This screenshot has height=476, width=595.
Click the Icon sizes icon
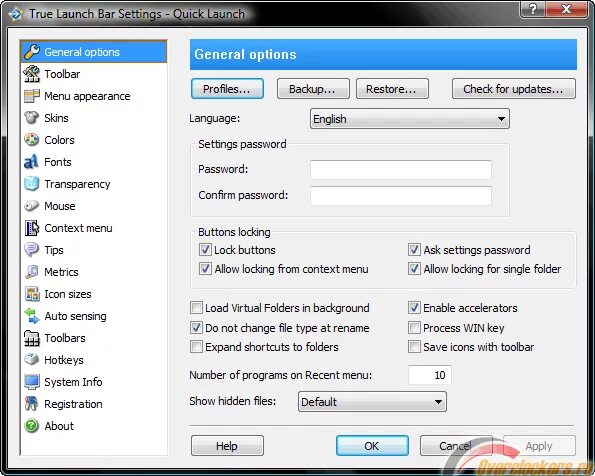(x=31, y=294)
